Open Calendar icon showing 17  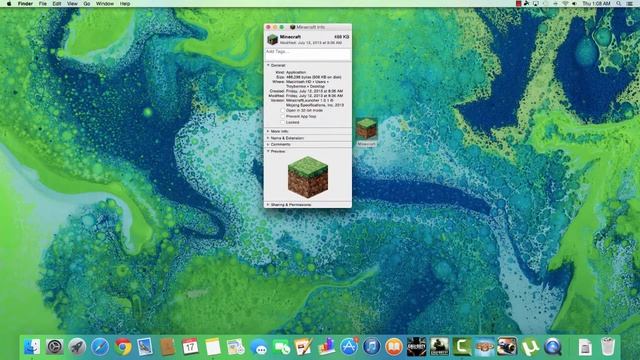[190, 347]
